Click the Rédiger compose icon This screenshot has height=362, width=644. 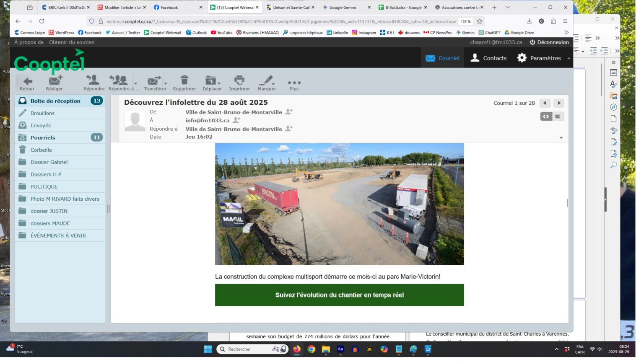55,81
